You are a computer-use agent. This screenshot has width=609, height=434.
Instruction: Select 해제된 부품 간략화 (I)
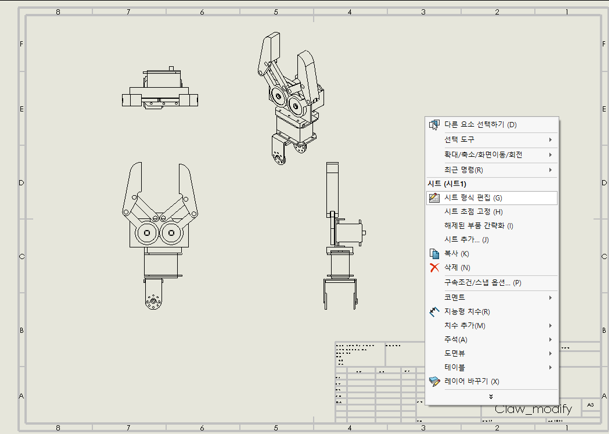point(492,226)
